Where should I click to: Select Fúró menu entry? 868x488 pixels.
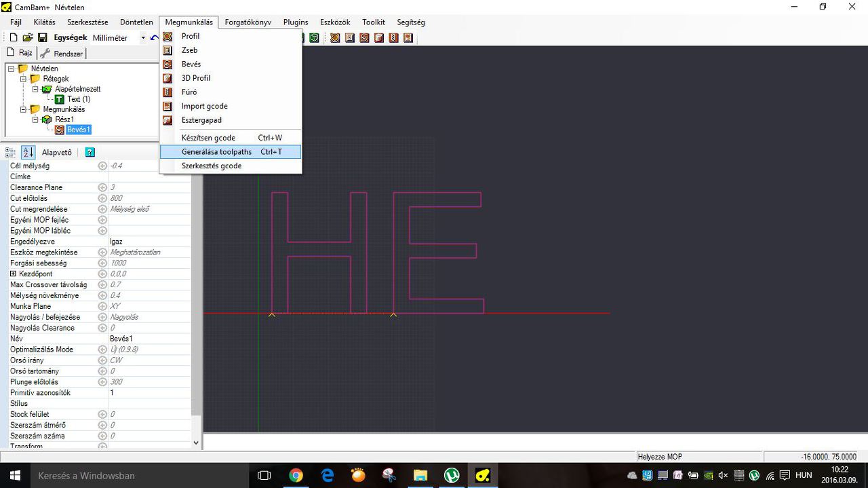(x=231, y=92)
